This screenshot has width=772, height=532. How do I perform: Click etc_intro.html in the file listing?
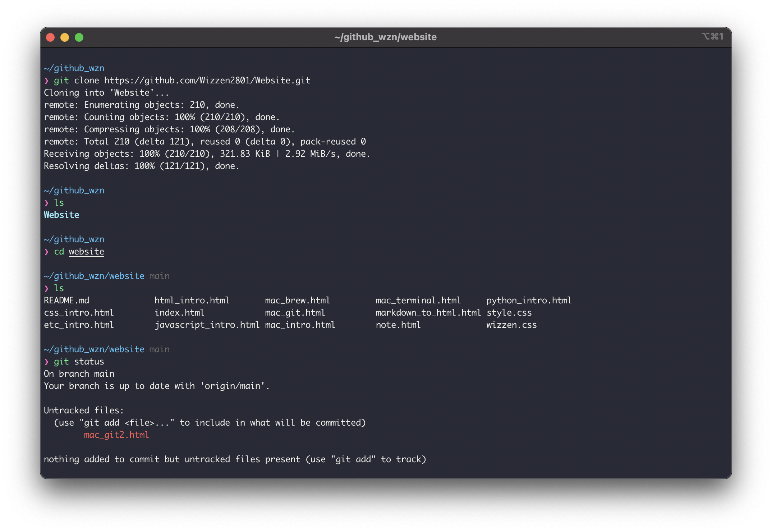click(79, 325)
